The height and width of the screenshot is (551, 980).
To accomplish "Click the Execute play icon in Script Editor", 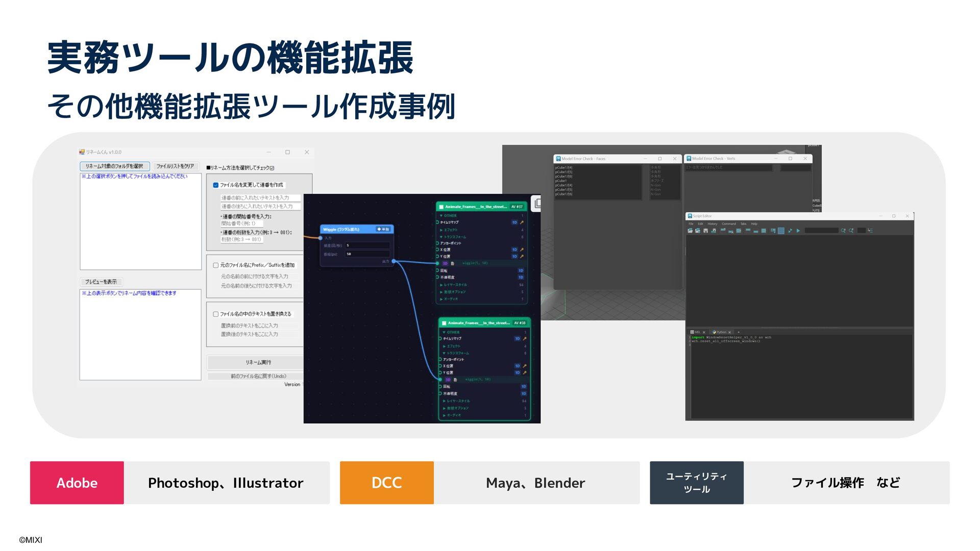I will click(798, 231).
